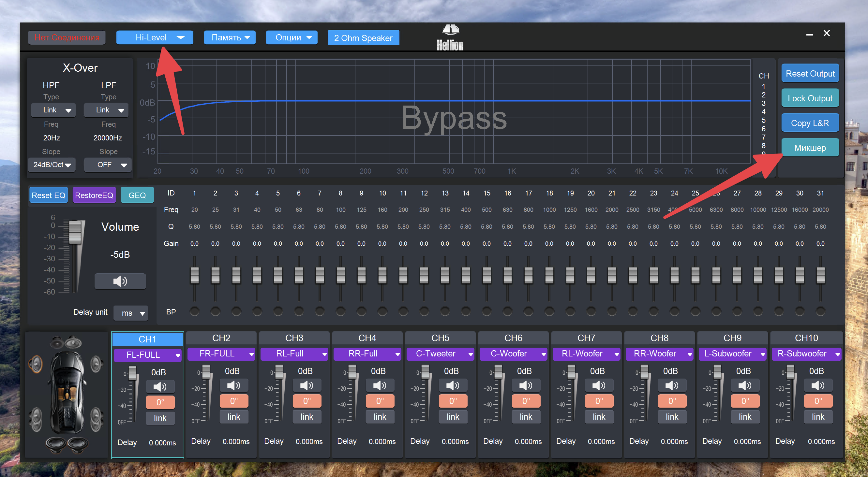Mute the CH10 R-Subwoofer speaker icon

(818, 385)
